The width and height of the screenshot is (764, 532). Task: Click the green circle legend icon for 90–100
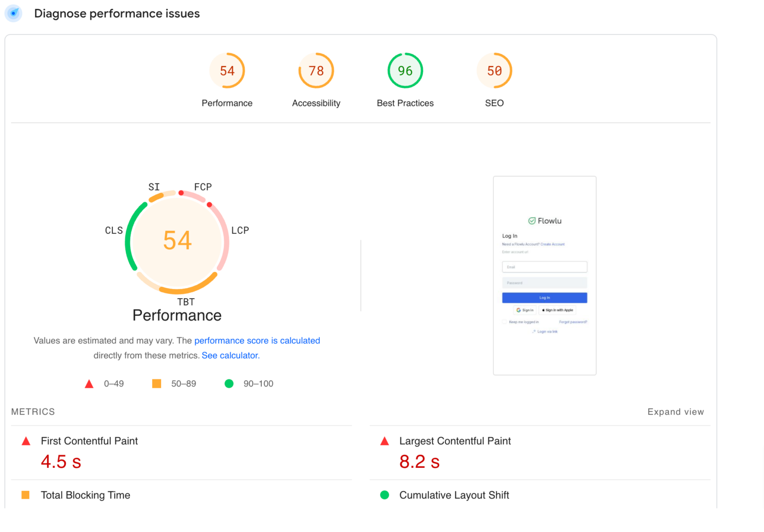pos(229,384)
